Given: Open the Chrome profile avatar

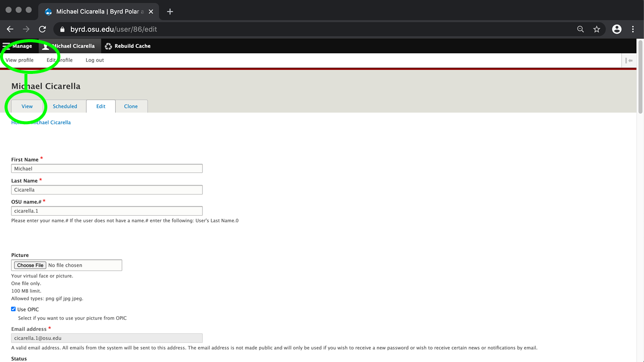Looking at the screenshot, I should tap(617, 29).
